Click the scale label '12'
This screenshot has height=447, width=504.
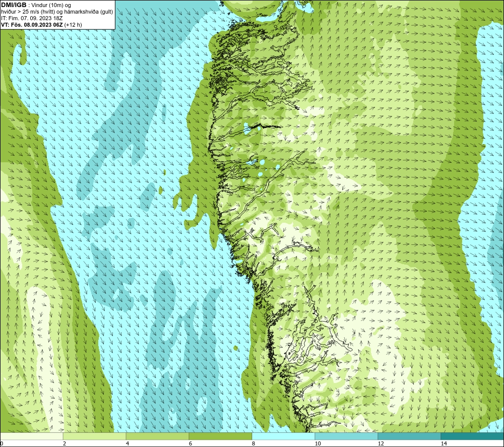pos(381,443)
